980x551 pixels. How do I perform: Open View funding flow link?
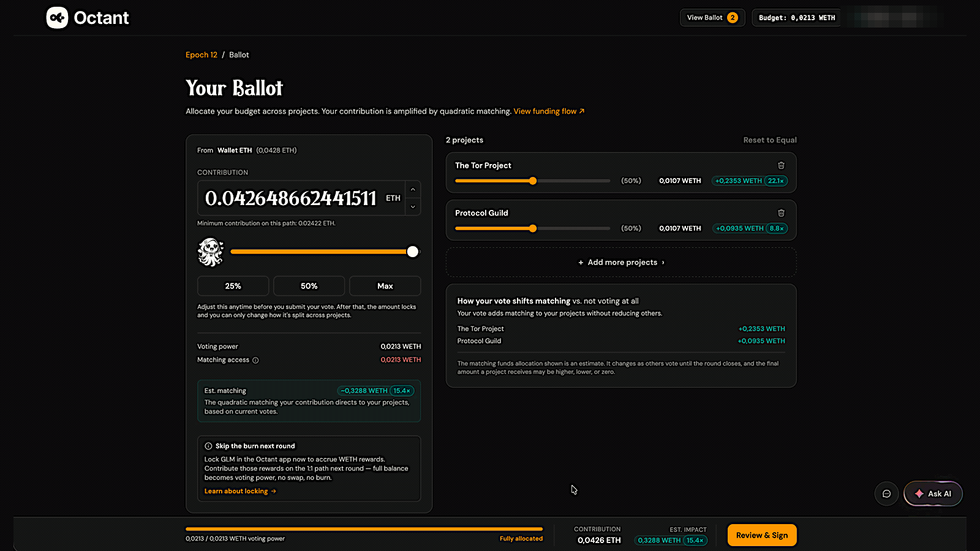tap(549, 111)
